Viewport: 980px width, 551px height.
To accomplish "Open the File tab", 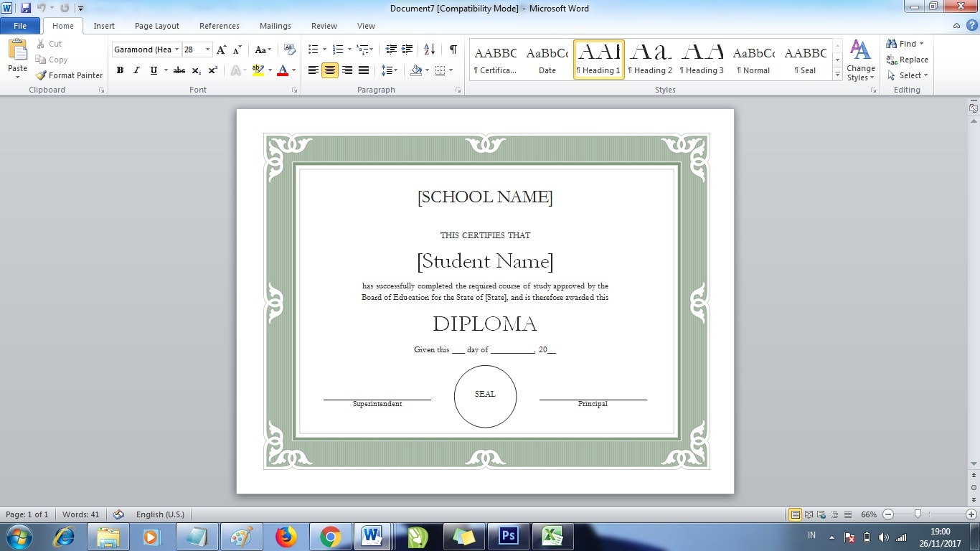I will [x=20, y=26].
